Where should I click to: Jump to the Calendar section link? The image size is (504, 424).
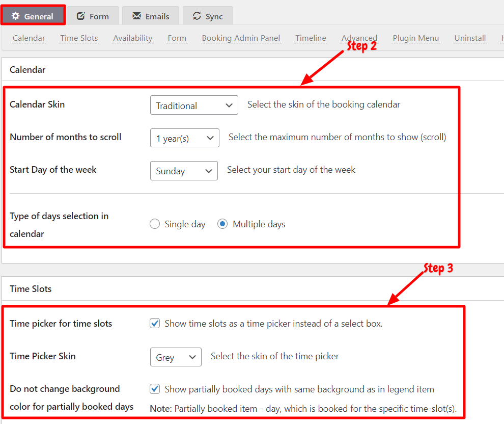(x=29, y=38)
